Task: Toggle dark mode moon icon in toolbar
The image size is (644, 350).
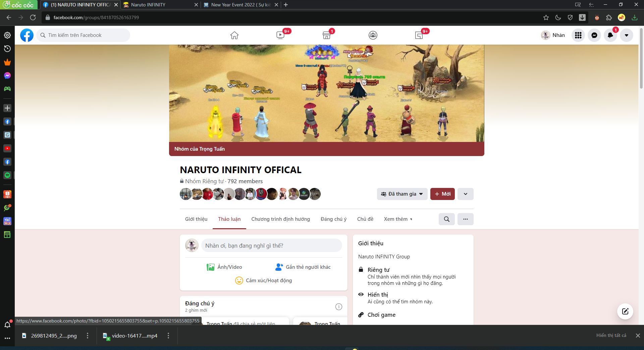Action: click(558, 17)
